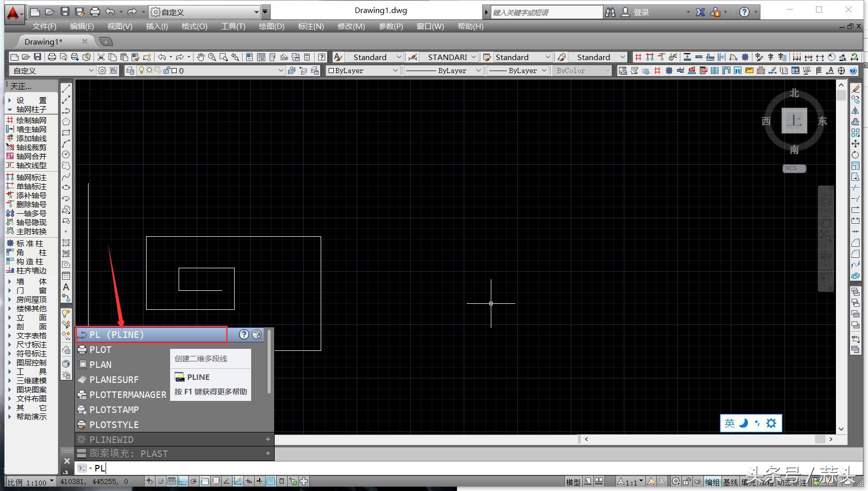This screenshot has height=491, width=868.
Task: Toggle ortho mode in status bar
Action: 183,481
